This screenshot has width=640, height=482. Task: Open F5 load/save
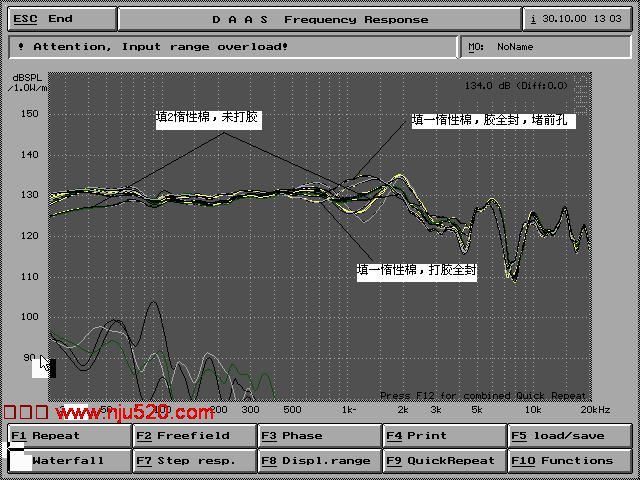pos(570,436)
